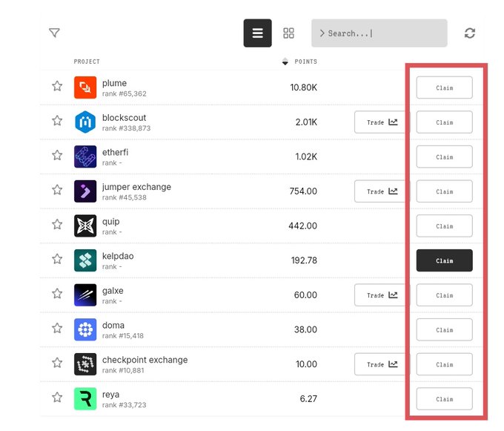
Task: Trade jumper exchange points
Action: click(x=382, y=191)
